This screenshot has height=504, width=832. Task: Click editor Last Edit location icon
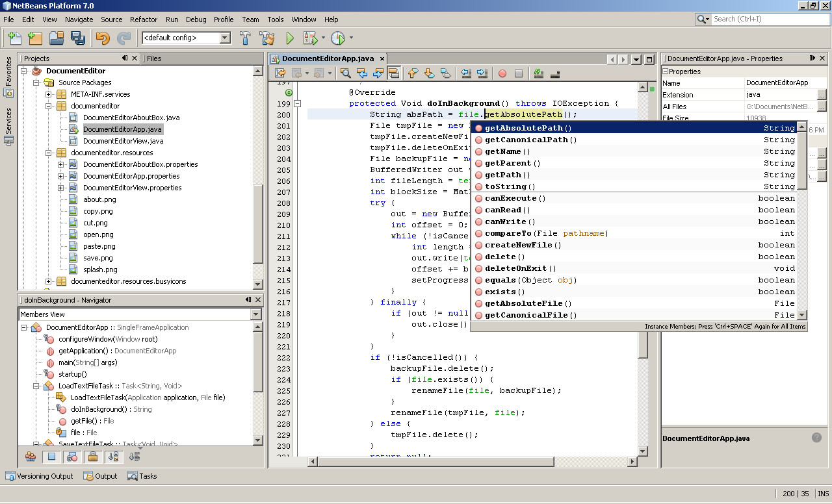(x=280, y=73)
